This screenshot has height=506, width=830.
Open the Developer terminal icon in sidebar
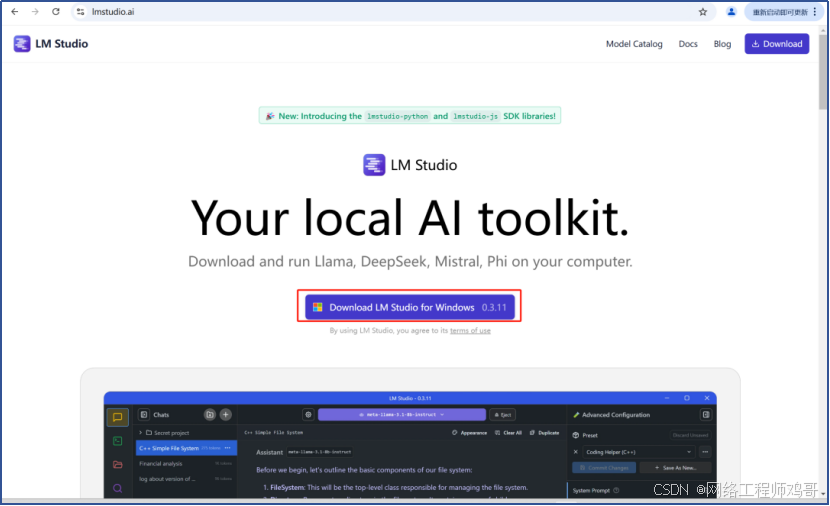pyautogui.click(x=118, y=441)
